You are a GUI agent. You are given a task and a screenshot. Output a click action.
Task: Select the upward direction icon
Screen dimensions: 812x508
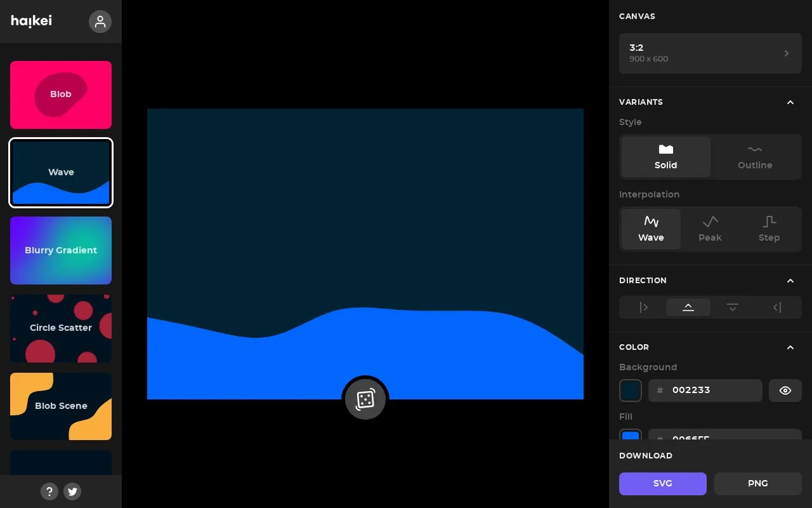(x=688, y=307)
